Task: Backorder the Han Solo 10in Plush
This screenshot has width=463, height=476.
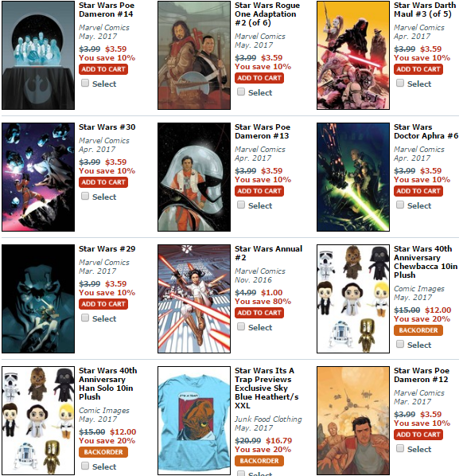Action: point(103,452)
